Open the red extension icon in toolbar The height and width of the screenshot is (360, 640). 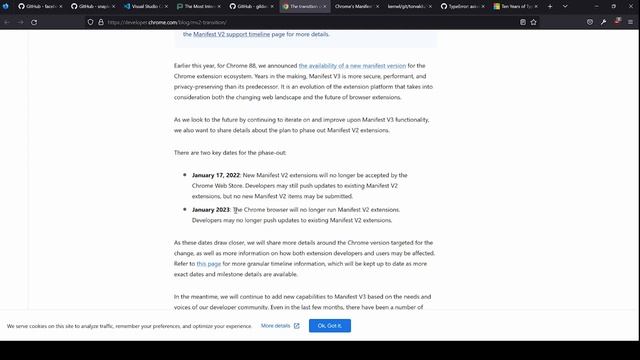click(x=617, y=21)
